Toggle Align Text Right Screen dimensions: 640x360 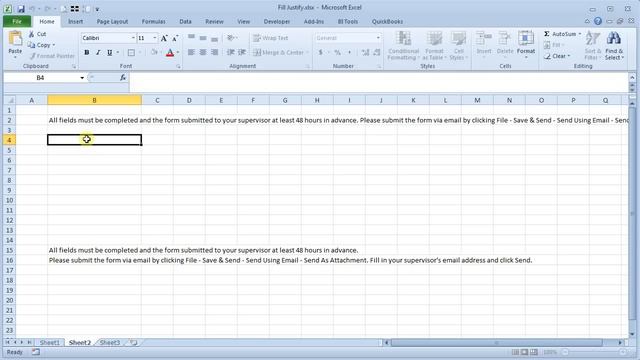pos(214,52)
